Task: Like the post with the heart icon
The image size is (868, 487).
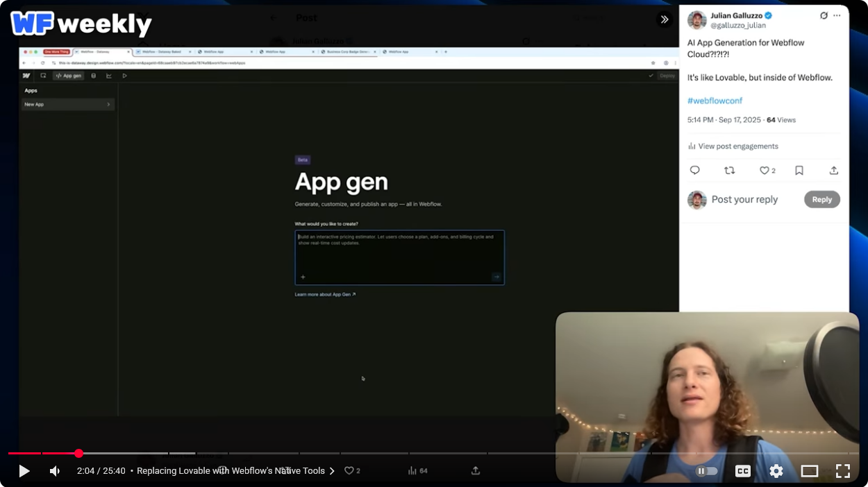Action: click(x=764, y=171)
